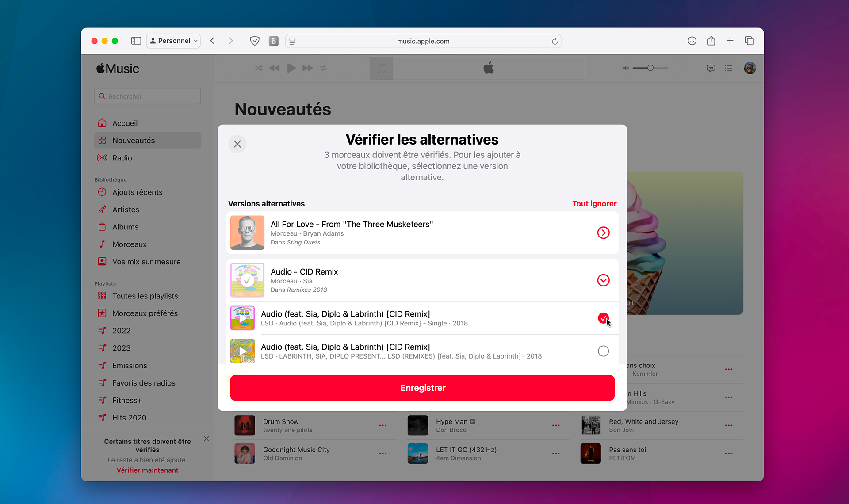Toggle the Safari sidebar icon
The width and height of the screenshot is (849, 504).
click(x=136, y=41)
